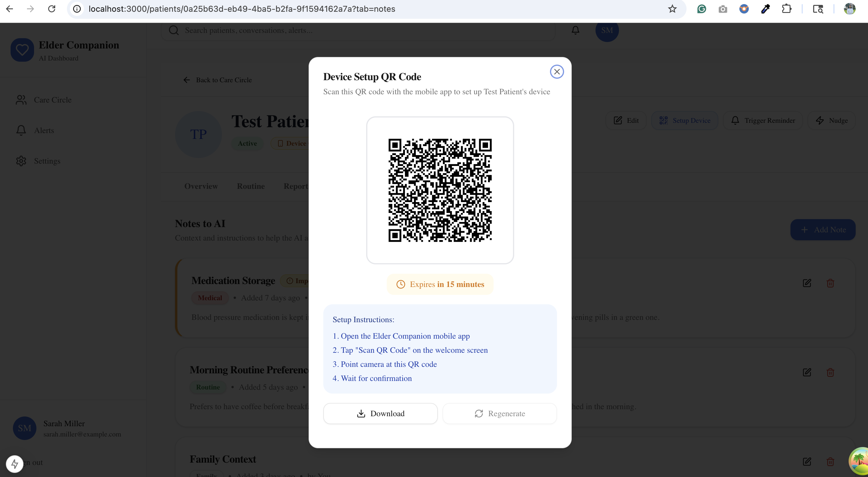Viewport: 868px width, 477px height.
Task: Click the notification bell icon in header
Action: coord(575,30)
